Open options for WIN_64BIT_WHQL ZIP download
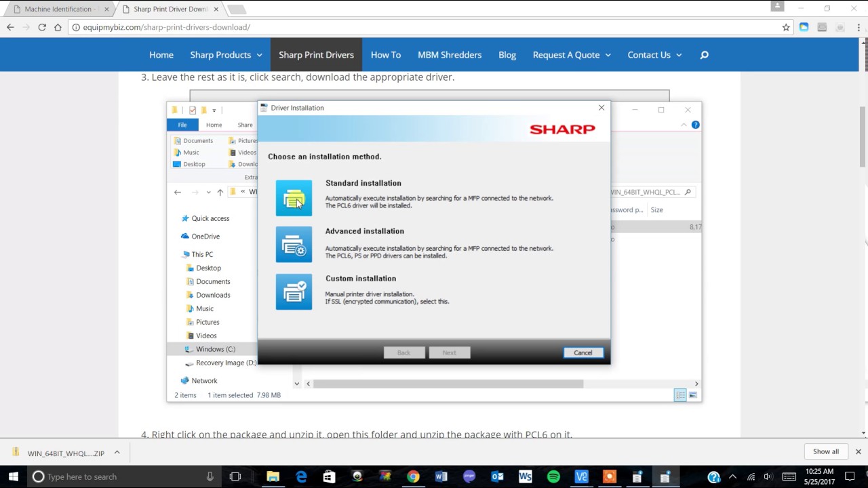The width and height of the screenshot is (868, 488). [117, 452]
